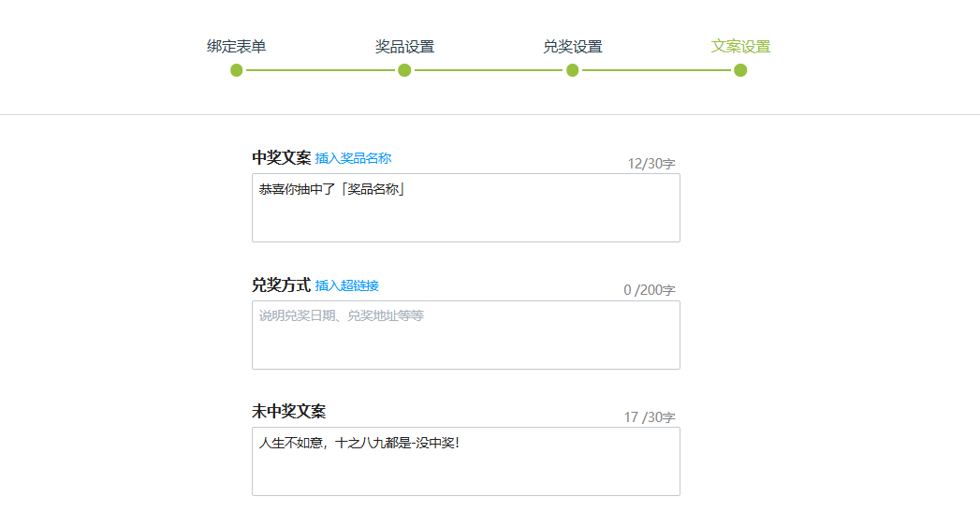Click the step dot below 奖品设置

tap(404, 70)
